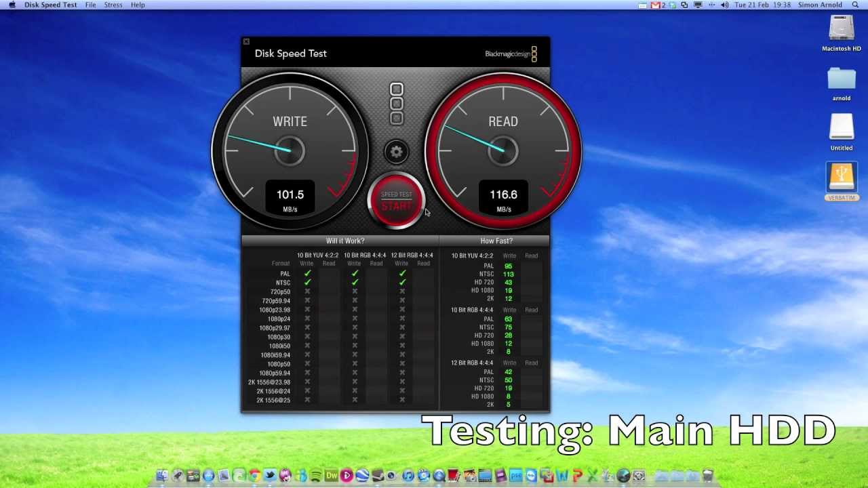Open TeamViewer from the Dock
The image size is (868, 488).
(x=531, y=476)
